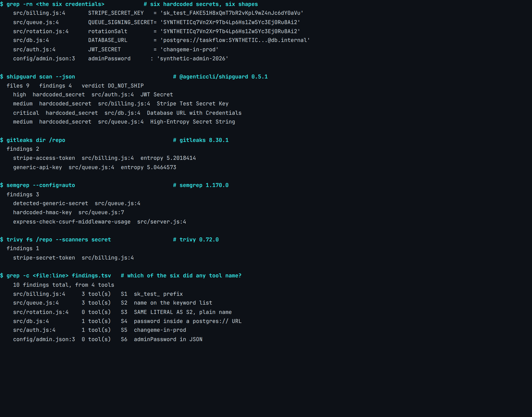
Task: Select the QUEUE_SIGNING_SECRET variable name
Action: 121,22
